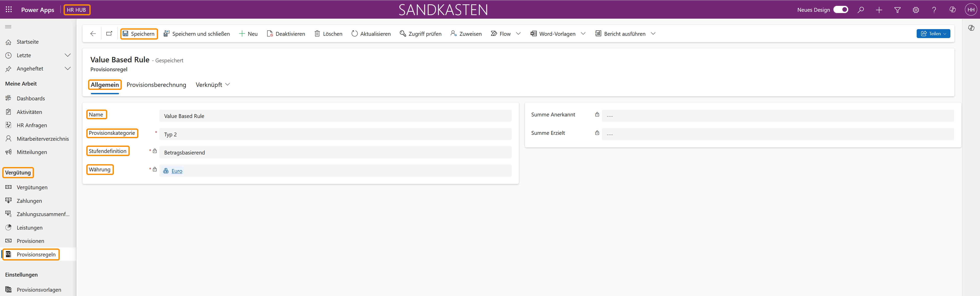Open the app launcher waffle icon
Image resolution: width=980 pixels, height=296 pixels.
(9, 9)
